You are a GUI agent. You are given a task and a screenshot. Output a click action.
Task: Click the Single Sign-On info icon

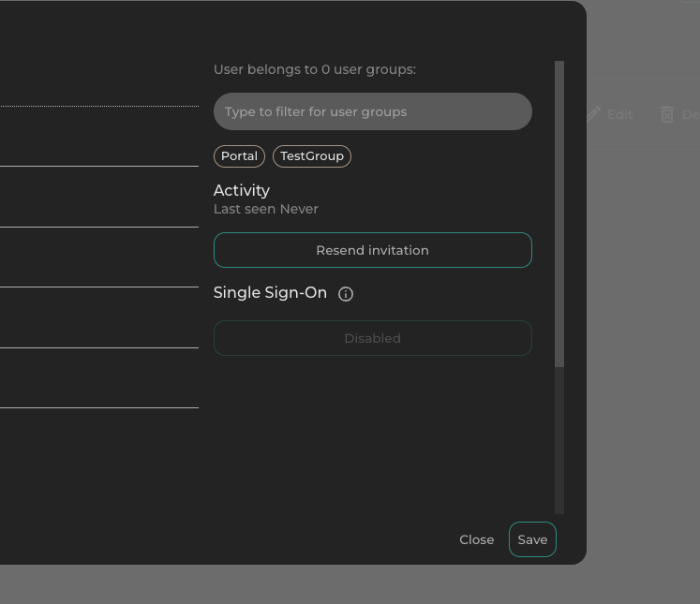[346, 294]
